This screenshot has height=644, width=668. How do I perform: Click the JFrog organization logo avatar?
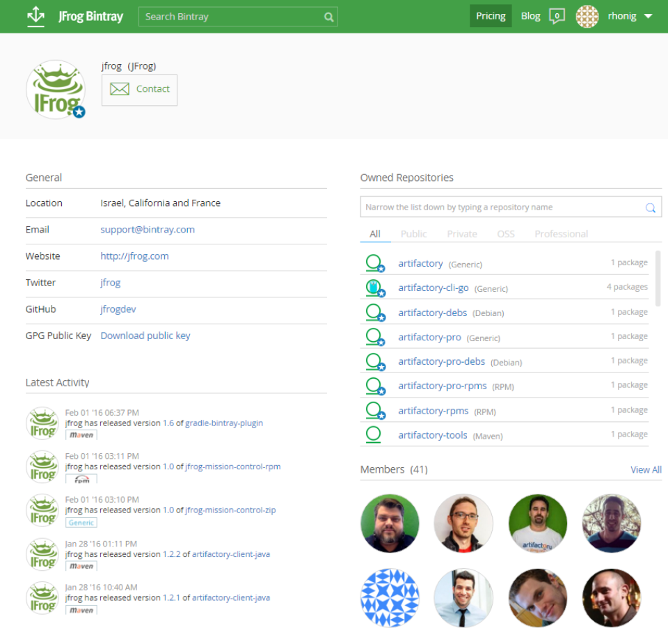pos(56,90)
